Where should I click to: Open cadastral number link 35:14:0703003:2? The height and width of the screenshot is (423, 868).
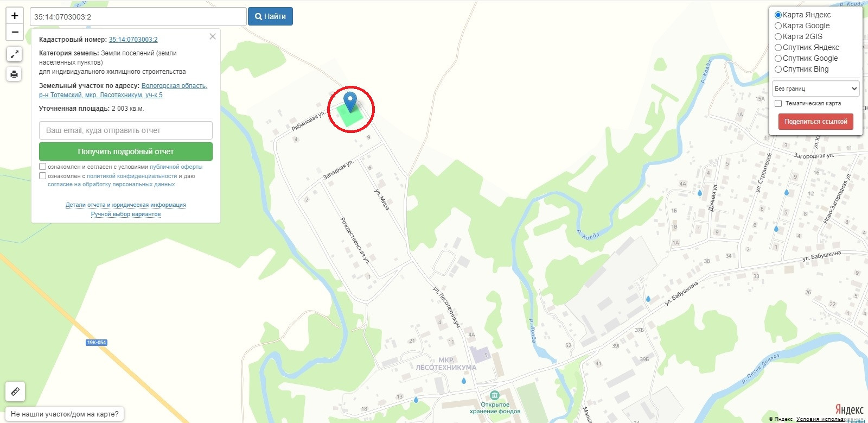133,40
